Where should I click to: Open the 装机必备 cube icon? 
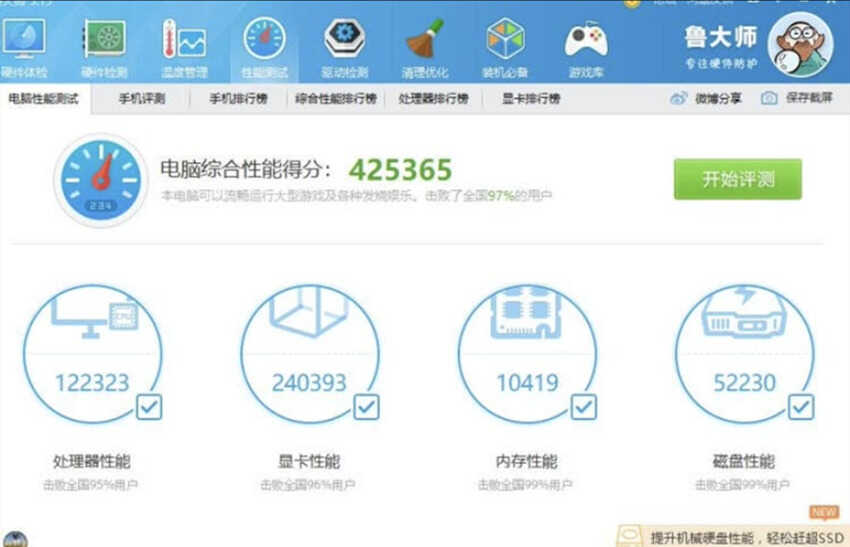pyautogui.click(x=505, y=38)
